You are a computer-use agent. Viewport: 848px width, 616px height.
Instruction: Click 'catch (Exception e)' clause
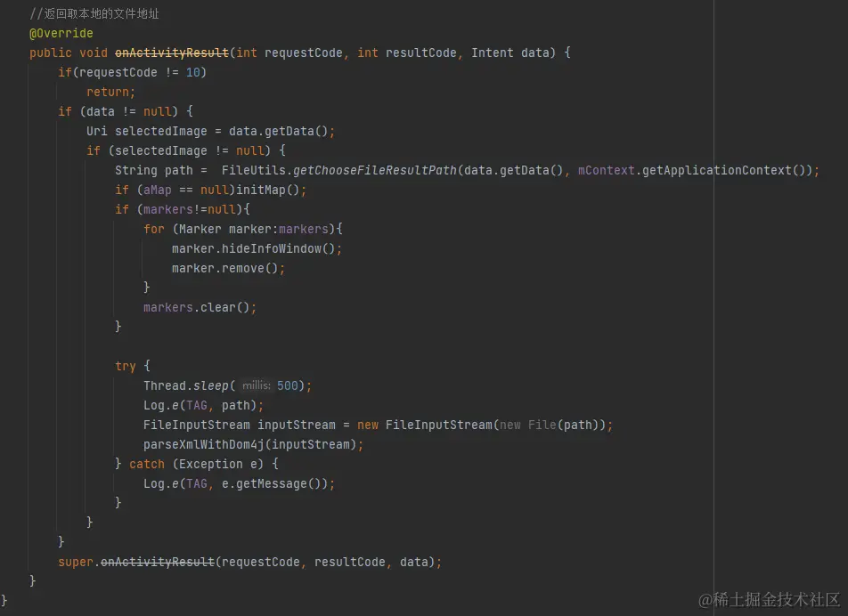(196, 464)
